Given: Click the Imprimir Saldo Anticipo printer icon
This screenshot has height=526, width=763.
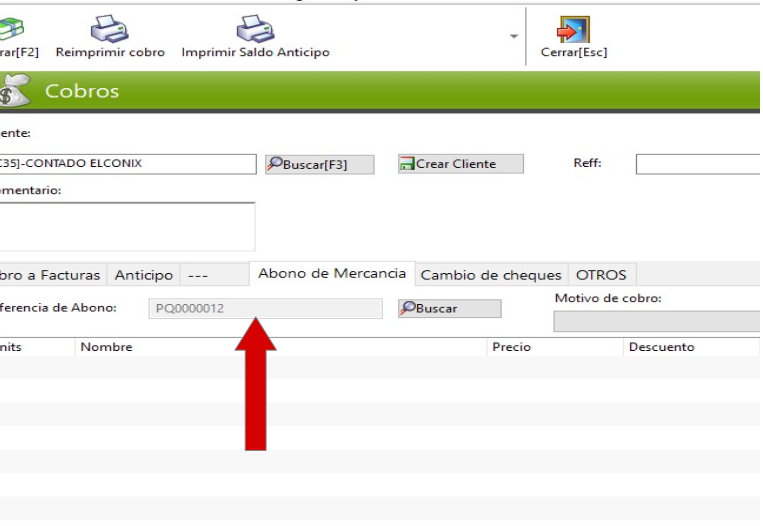Looking at the screenshot, I should click(255, 29).
